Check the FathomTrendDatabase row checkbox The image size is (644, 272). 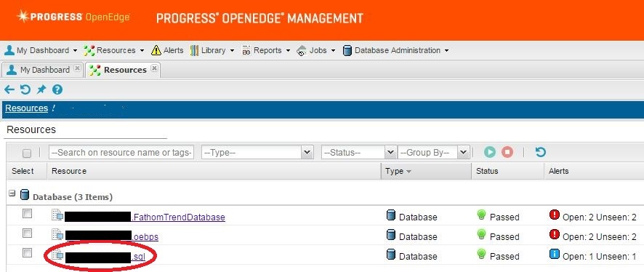click(x=27, y=214)
